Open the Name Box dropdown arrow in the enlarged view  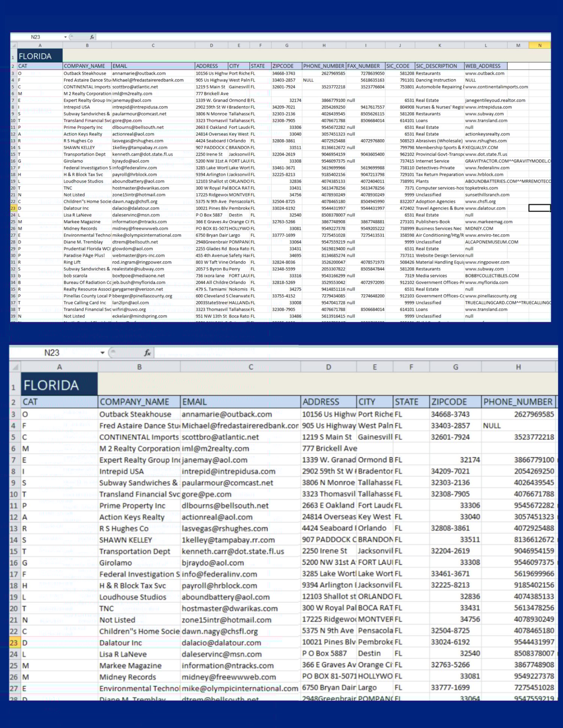click(x=102, y=353)
